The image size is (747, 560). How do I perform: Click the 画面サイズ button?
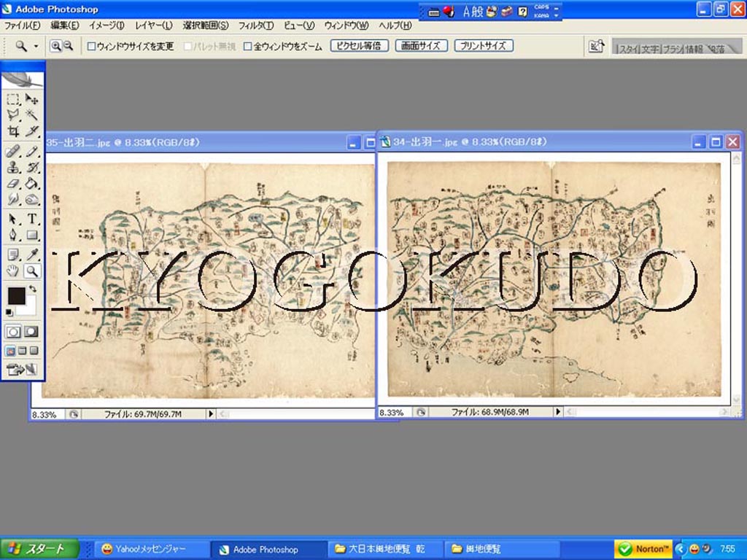coord(421,46)
